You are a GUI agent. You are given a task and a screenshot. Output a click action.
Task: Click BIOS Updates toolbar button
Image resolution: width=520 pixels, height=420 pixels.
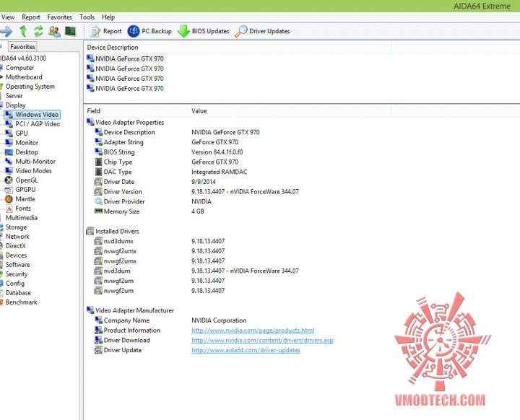(x=203, y=31)
